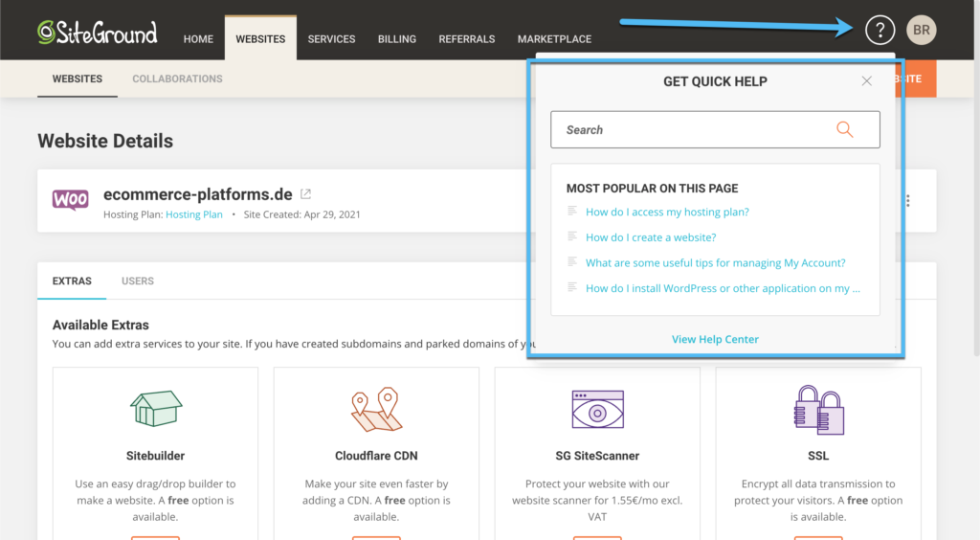Click the Available Extras heading
The height and width of the screenshot is (540, 980).
100,325
